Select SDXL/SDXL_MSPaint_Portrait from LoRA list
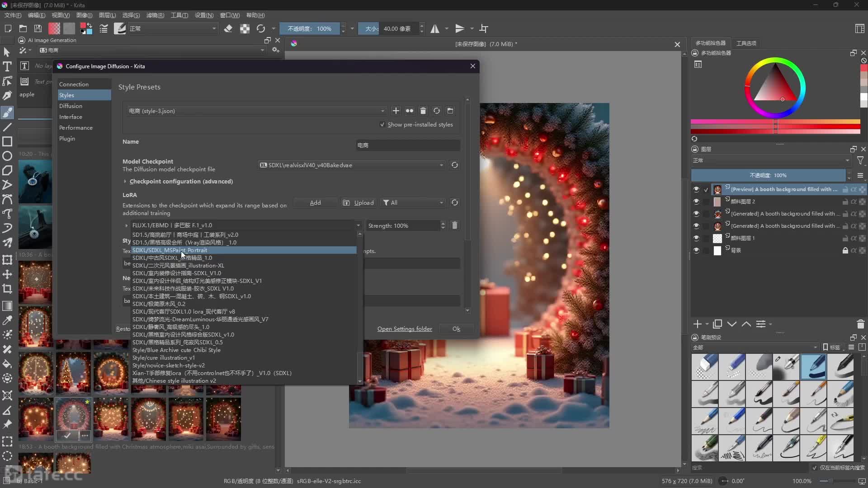This screenshot has height=488, width=868. click(x=244, y=250)
